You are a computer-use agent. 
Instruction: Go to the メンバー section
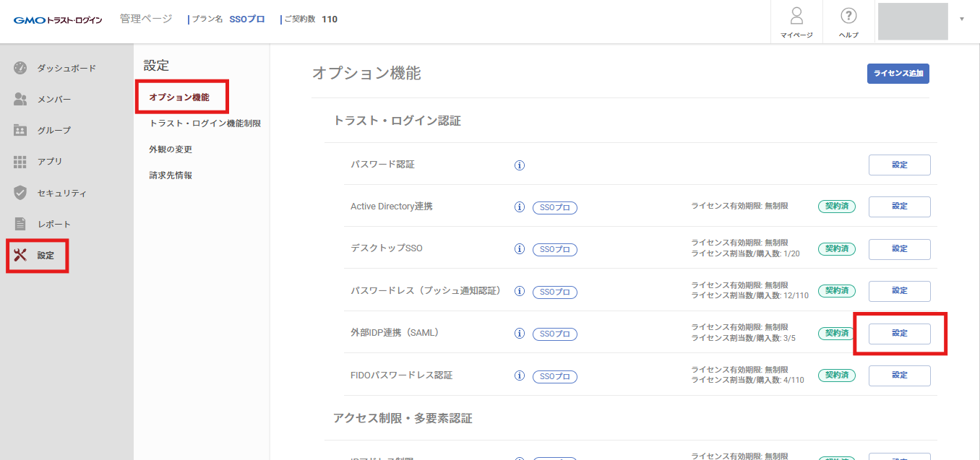click(x=54, y=99)
